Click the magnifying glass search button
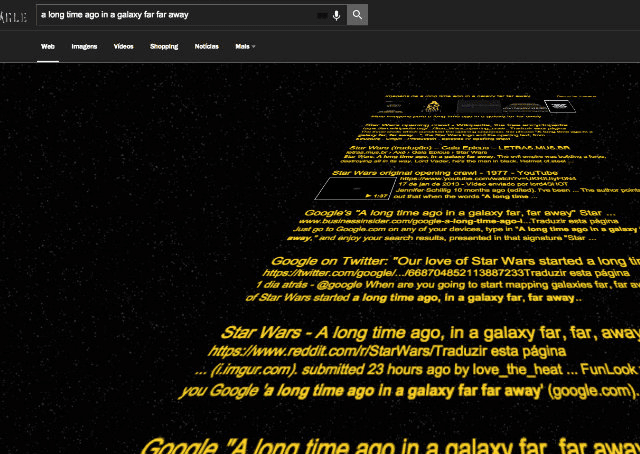Image resolution: width=640 pixels, height=454 pixels. (357, 15)
